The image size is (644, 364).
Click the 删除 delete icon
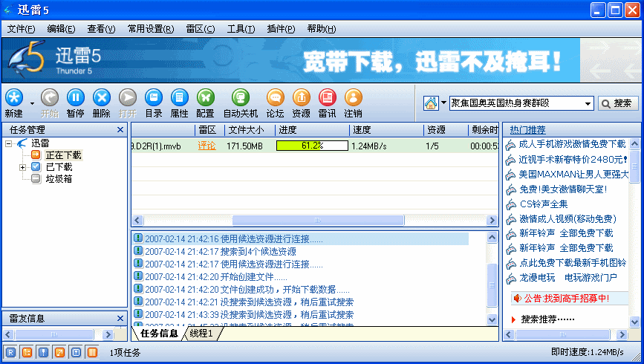[x=102, y=98]
